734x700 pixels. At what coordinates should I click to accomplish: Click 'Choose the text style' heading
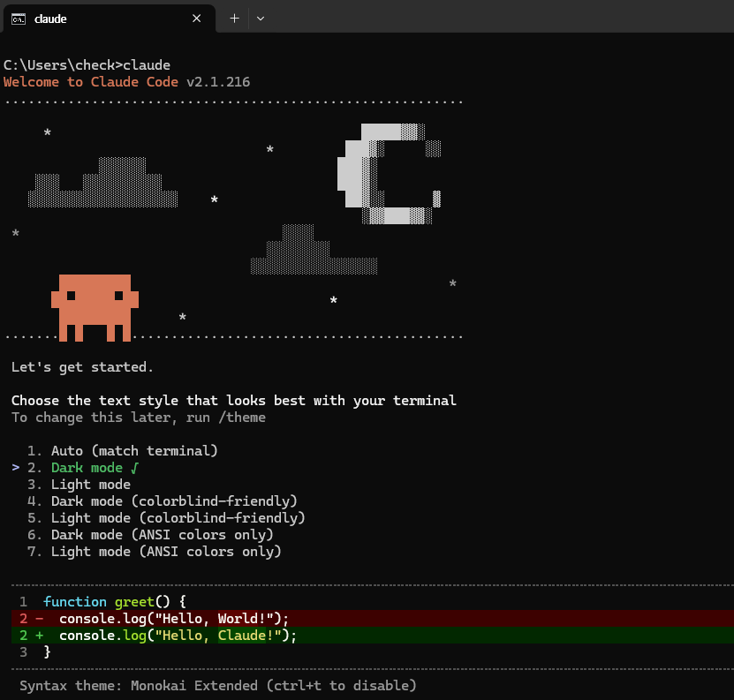pyautogui.click(x=233, y=401)
